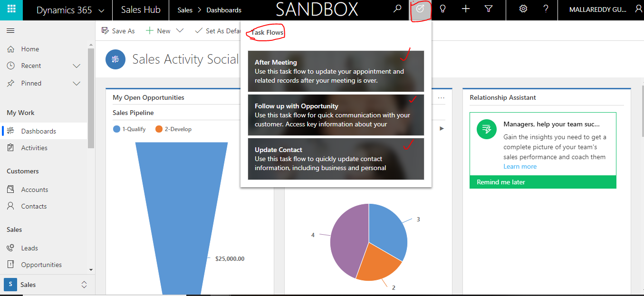Screen dimensions: 644x296
Task: Open Advanced Find filter icon
Action: [x=488, y=9]
